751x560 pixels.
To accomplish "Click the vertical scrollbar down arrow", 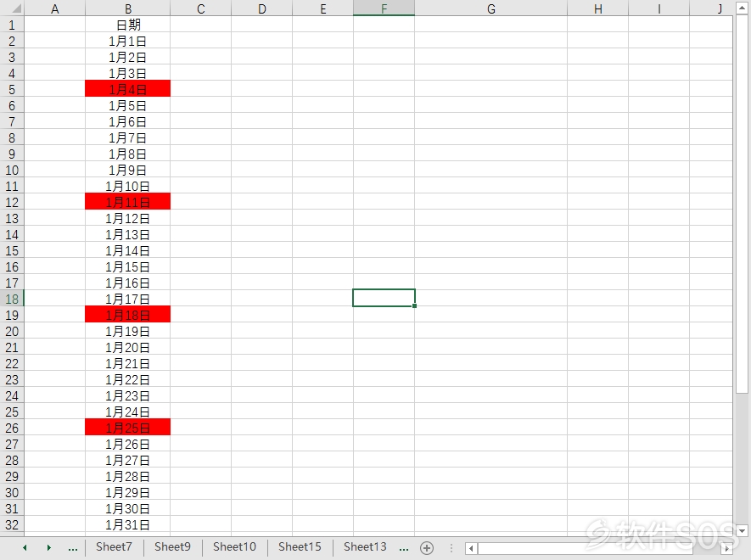I will tap(742, 530).
